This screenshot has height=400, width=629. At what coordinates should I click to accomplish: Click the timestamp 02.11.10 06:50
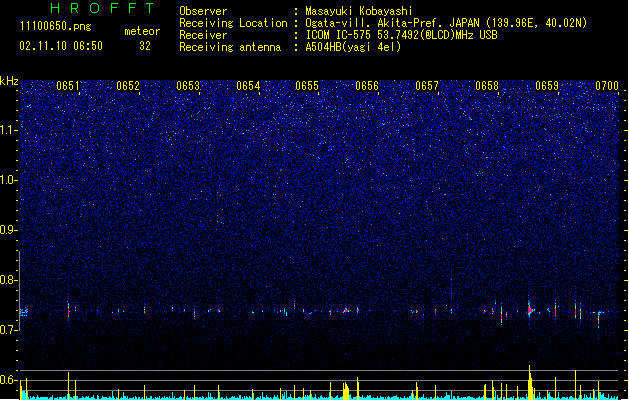[x=61, y=46]
